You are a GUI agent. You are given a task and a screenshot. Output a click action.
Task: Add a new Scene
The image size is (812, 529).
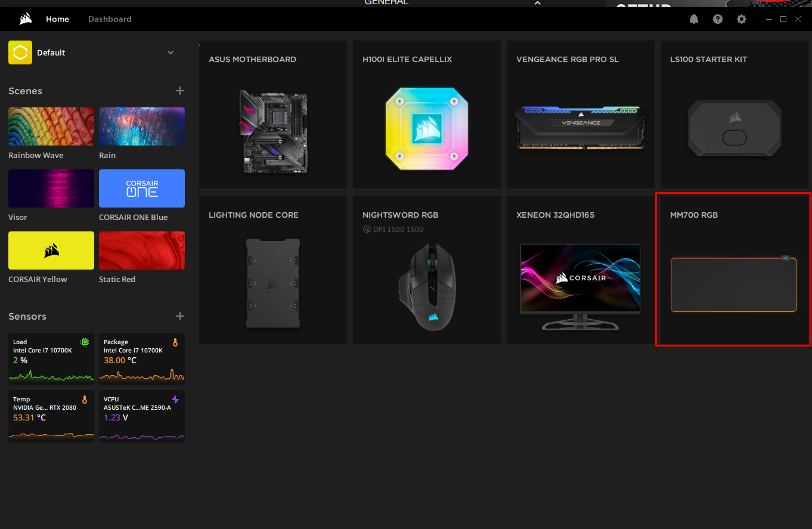pyautogui.click(x=179, y=91)
